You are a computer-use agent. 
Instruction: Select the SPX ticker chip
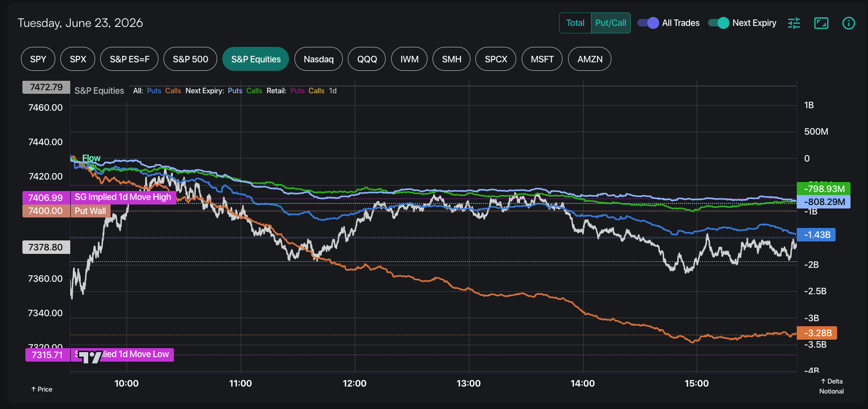click(78, 59)
